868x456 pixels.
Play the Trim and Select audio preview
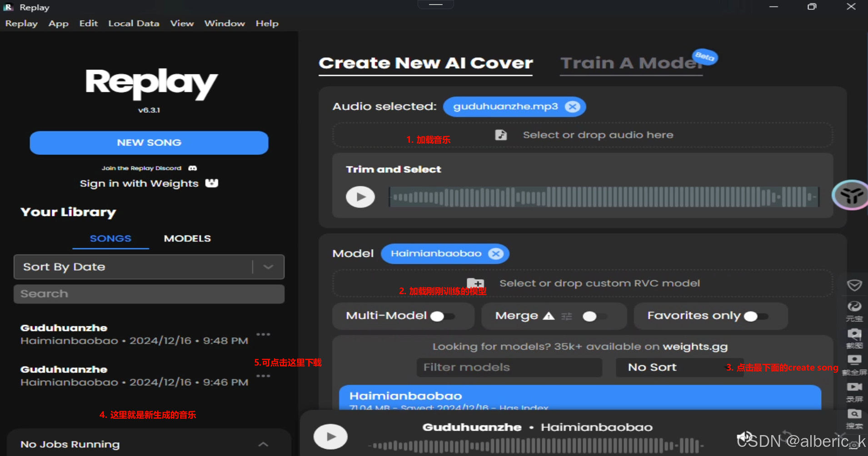point(360,197)
